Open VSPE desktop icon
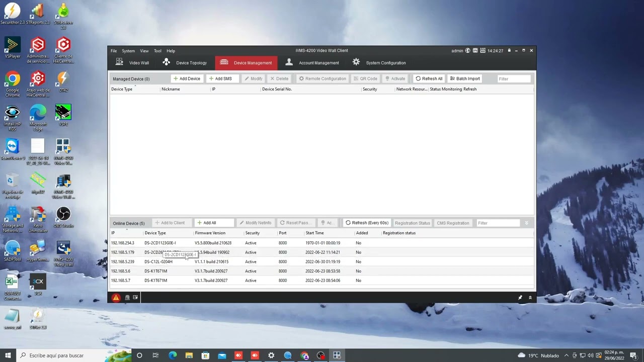The height and width of the screenshot is (362, 644). 63,115
